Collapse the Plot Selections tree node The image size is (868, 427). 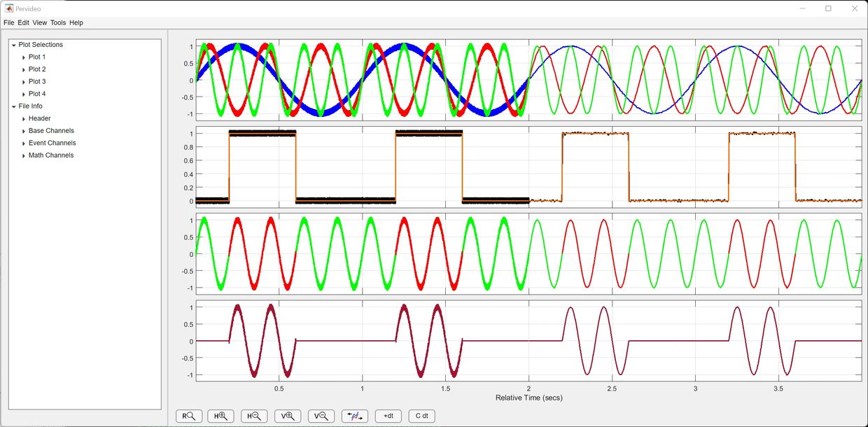point(14,45)
